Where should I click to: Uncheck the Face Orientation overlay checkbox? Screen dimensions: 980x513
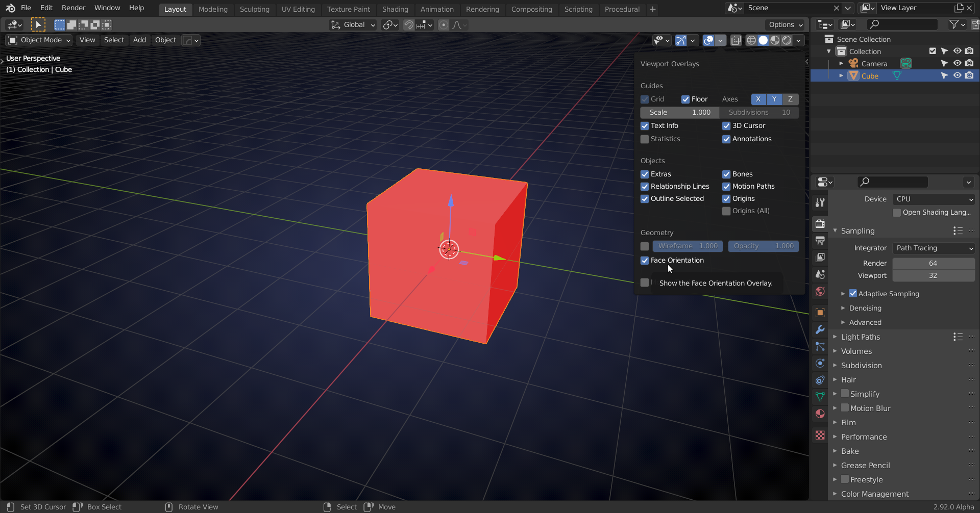coord(645,260)
